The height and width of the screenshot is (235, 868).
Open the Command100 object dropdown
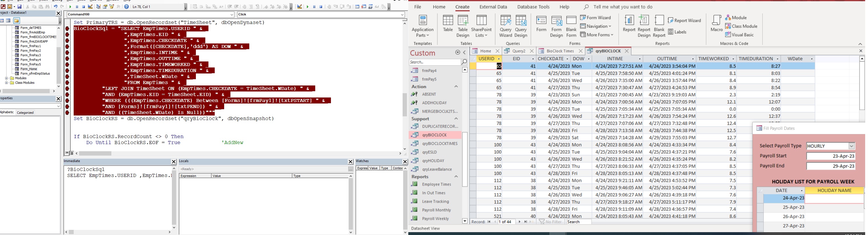232,15
